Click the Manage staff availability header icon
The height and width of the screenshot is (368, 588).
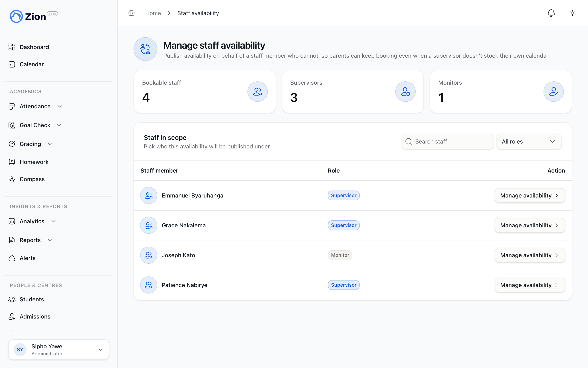(145, 49)
